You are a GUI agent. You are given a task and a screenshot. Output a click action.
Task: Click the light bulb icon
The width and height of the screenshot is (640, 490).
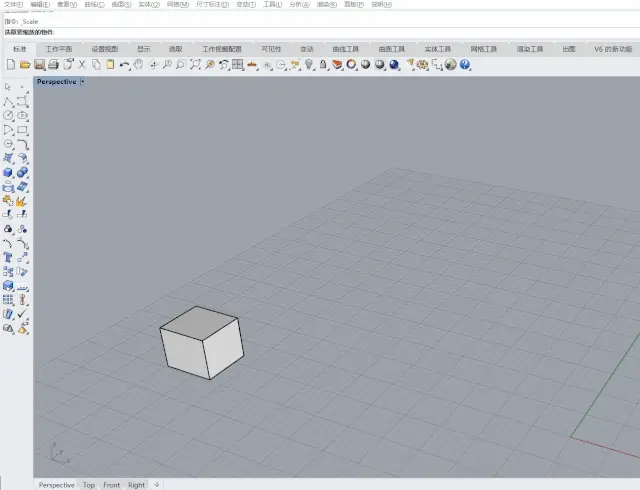[309, 65]
